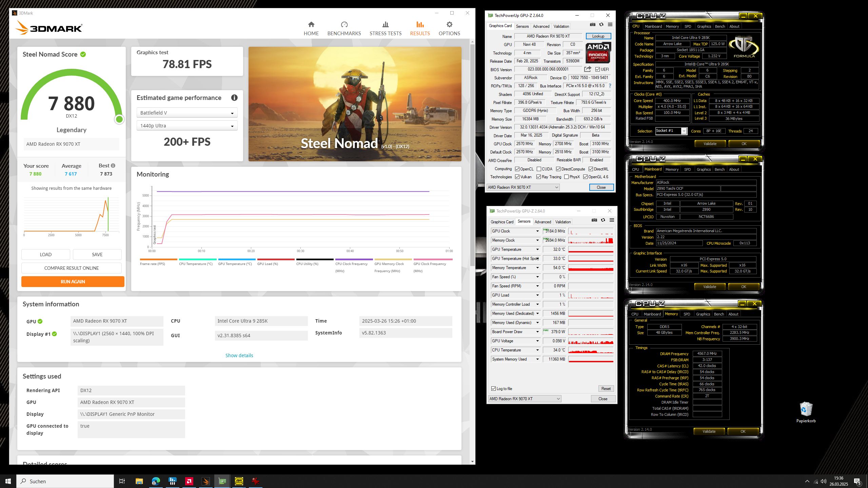The height and width of the screenshot is (488, 868).
Task: Click the Steel Nomad benchmark thumbnail image
Action: [x=355, y=104]
